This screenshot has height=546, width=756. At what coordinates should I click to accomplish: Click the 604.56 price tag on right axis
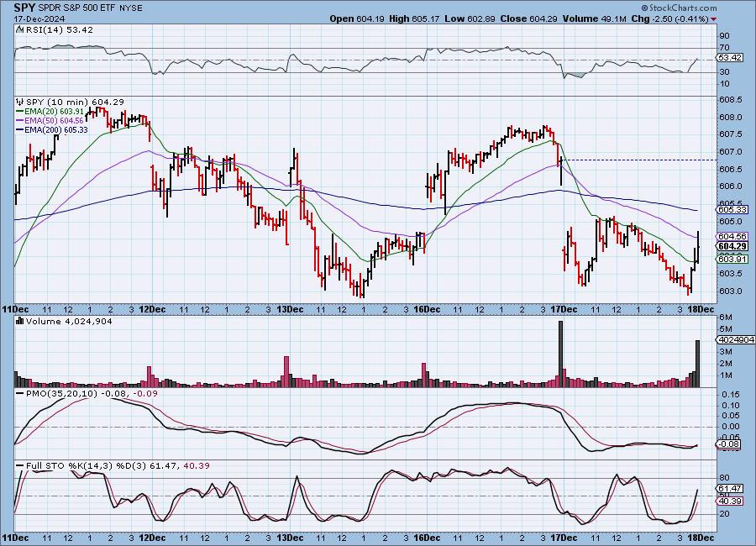(x=732, y=236)
